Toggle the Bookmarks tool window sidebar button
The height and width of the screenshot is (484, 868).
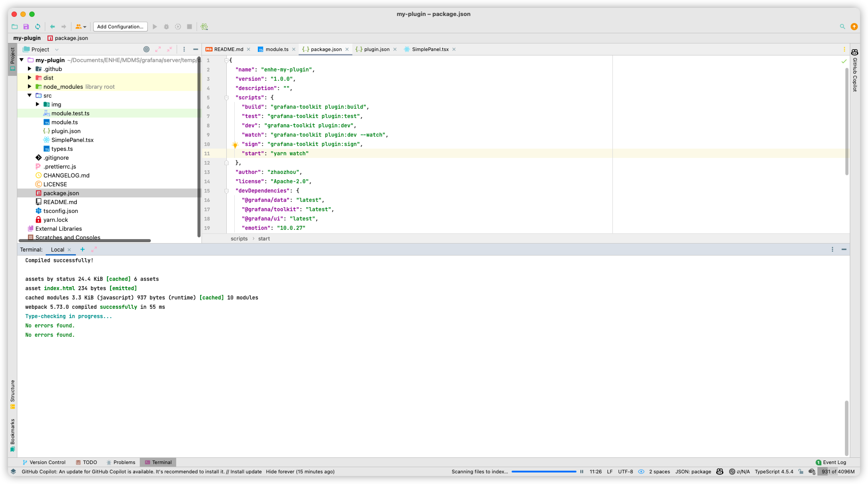(x=12, y=435)
